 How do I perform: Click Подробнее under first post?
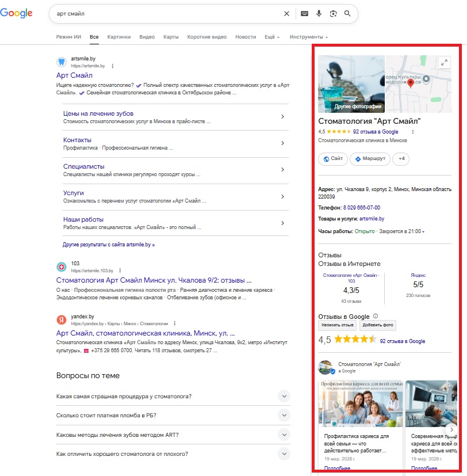click(x=337, y=468)
